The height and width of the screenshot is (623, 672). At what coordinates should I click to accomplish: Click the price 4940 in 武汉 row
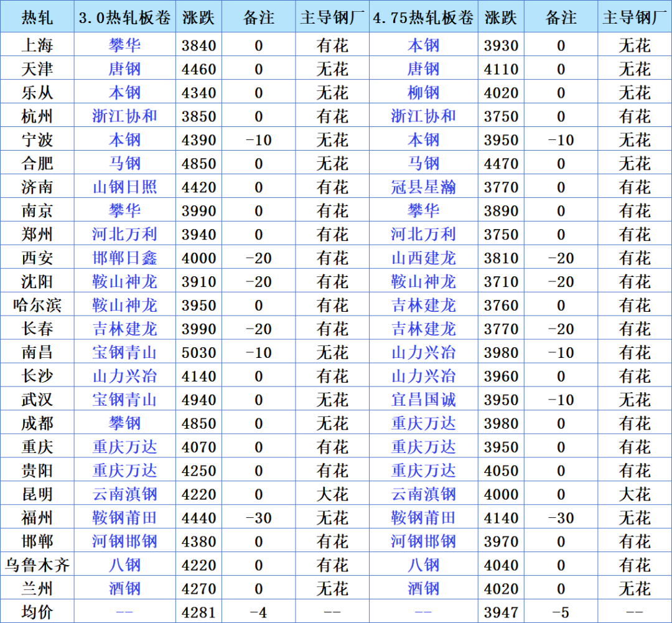pos(198,400)
